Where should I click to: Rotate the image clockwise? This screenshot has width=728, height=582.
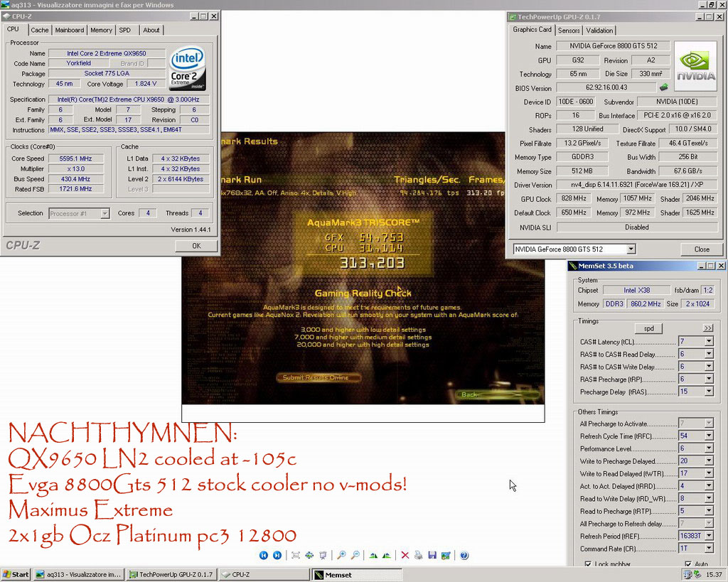(x=373, y=556)
